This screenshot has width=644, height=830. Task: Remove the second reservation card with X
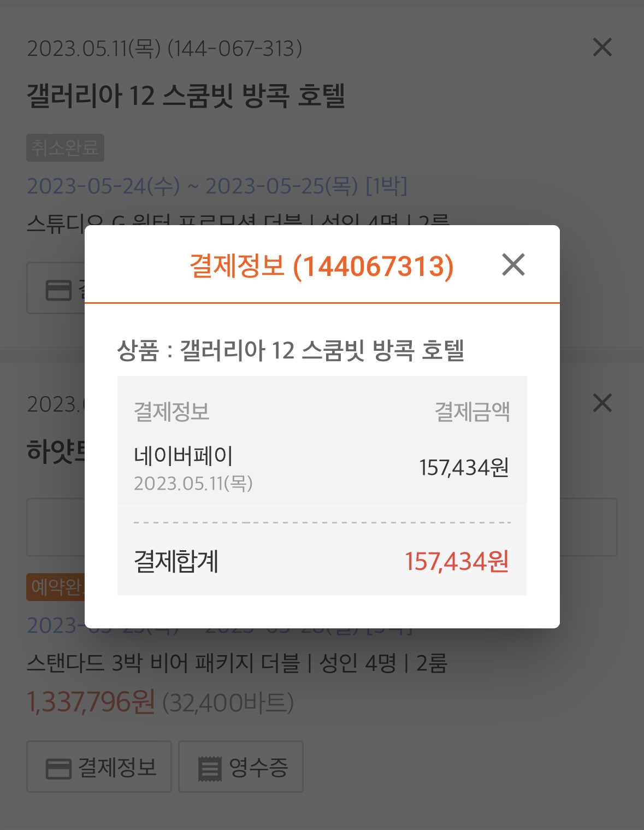click(602, 403)
